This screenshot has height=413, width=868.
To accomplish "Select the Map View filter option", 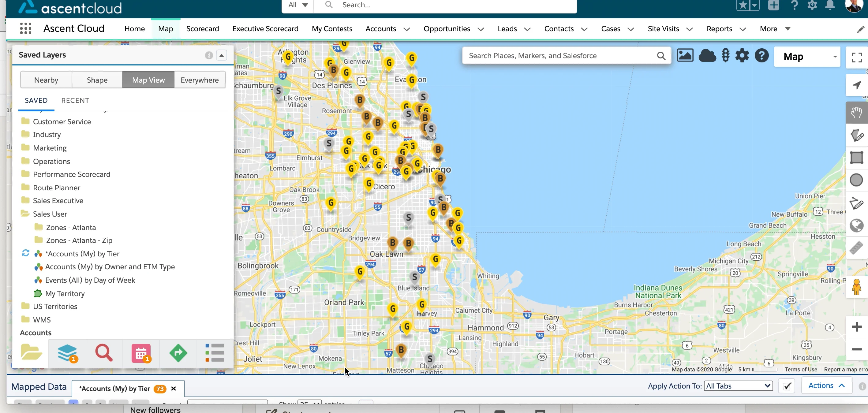I will pos(148,80).
